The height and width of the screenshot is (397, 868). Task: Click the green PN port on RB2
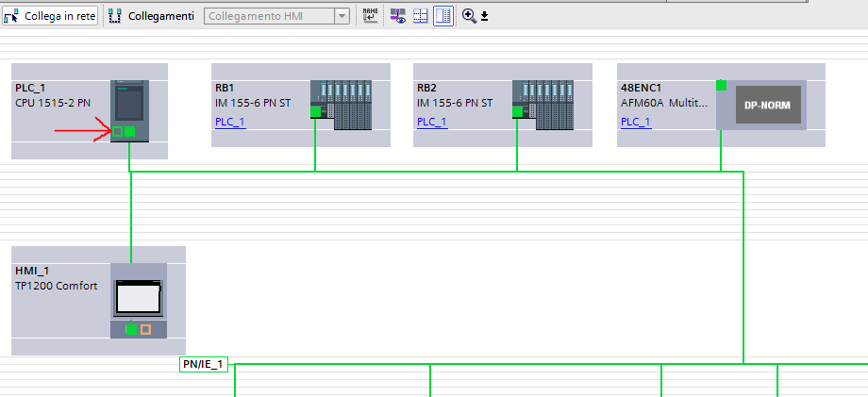click(518, 111)
